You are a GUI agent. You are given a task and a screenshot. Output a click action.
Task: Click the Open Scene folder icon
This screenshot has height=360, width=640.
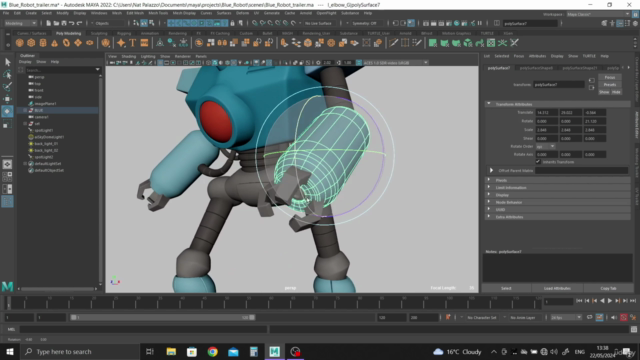coord(56,23)
